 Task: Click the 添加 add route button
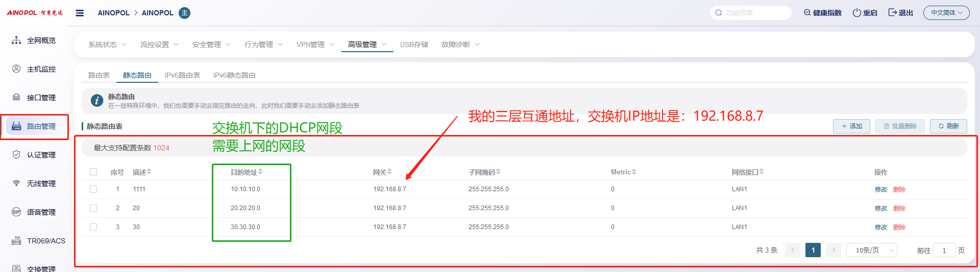point(851,126)
